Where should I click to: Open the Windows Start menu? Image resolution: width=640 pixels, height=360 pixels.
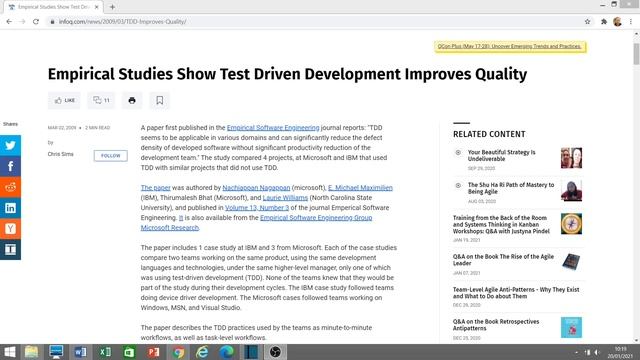pos(9,352)
